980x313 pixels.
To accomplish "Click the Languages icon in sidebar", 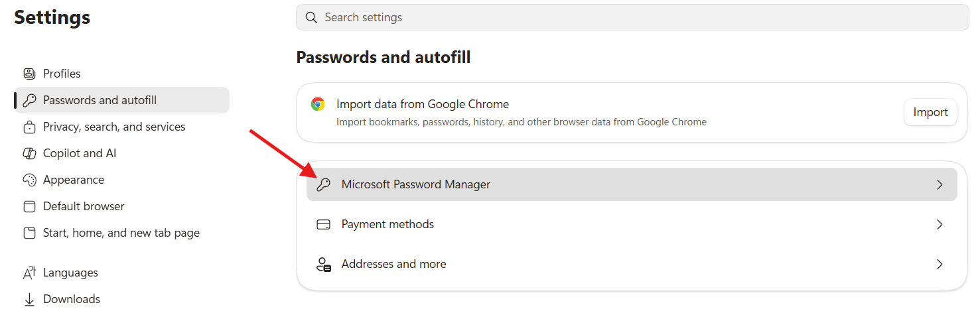I will 29,273.
